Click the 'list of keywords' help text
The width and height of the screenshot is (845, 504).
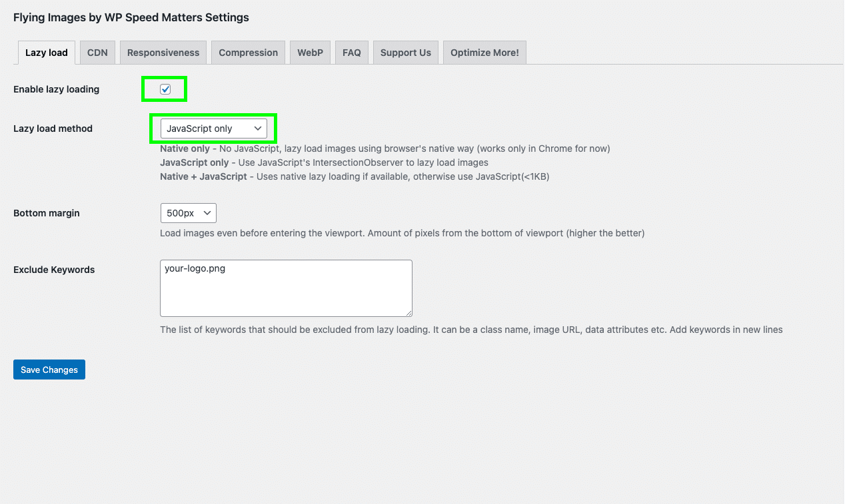471,330
